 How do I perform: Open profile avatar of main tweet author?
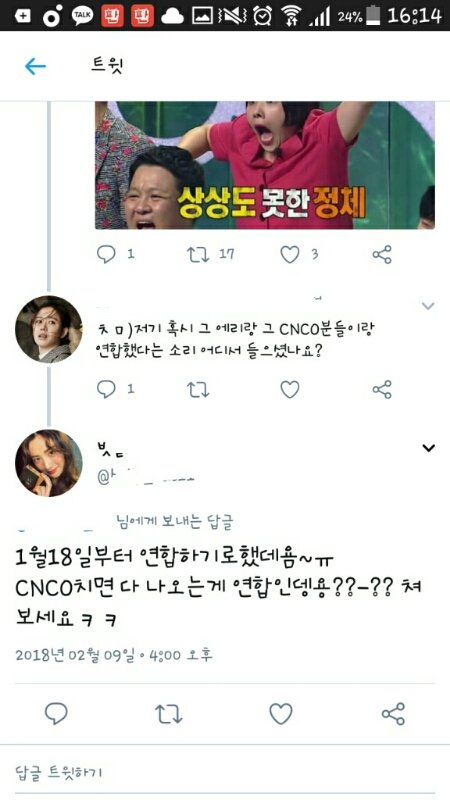tap(48, 463)
